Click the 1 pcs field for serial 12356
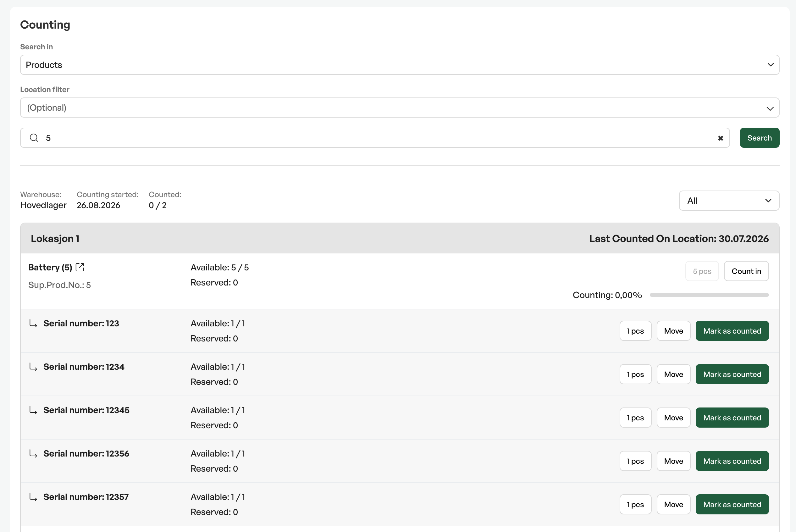796x532 pixels. pos(635,461)
